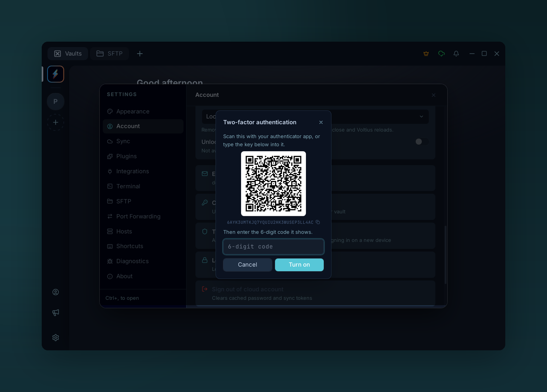Click the Turn on button
The width and height of the screenshot is (547, 392).
click(299, 265)
